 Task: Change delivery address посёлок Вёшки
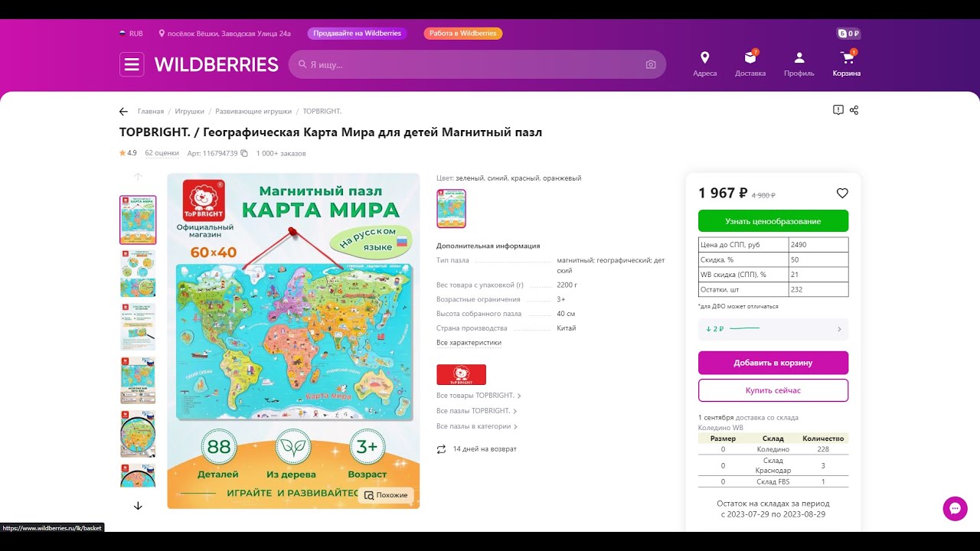pos(224,34)
